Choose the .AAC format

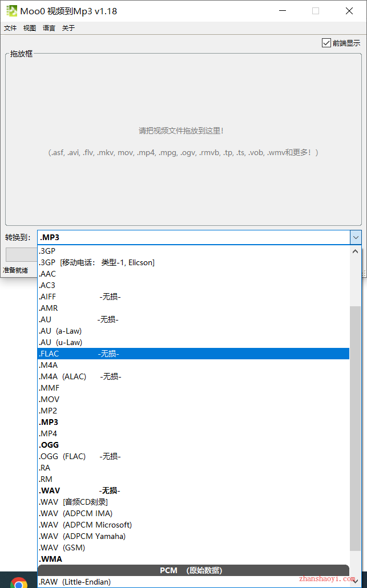point(193,274)
